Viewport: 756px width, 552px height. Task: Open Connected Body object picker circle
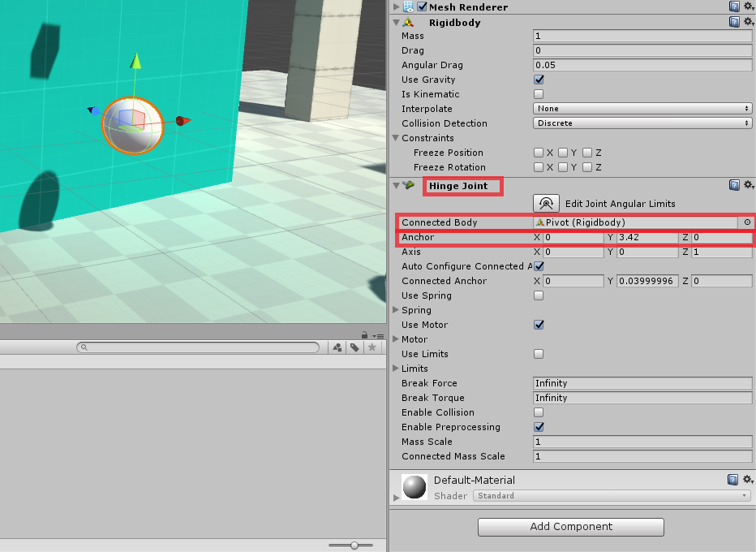pos(747,222)
